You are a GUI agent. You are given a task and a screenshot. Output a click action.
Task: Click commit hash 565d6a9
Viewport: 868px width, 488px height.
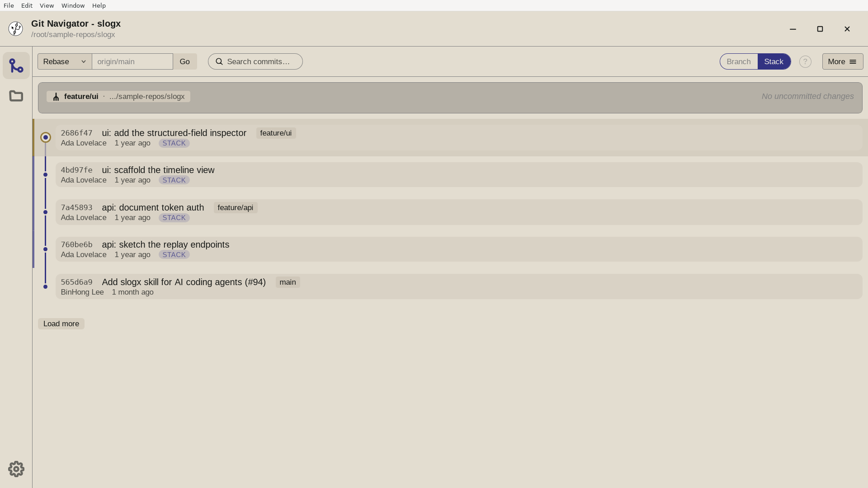tap(76, 282)
